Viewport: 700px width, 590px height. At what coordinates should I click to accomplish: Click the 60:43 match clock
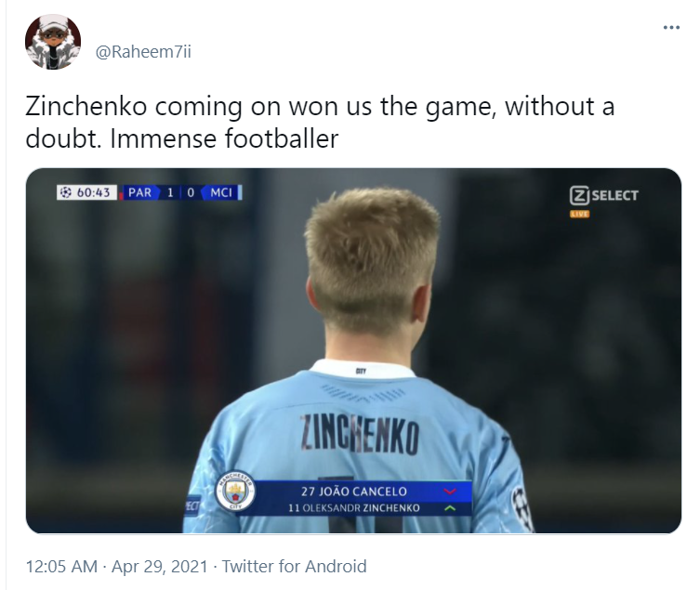point(93,192)
